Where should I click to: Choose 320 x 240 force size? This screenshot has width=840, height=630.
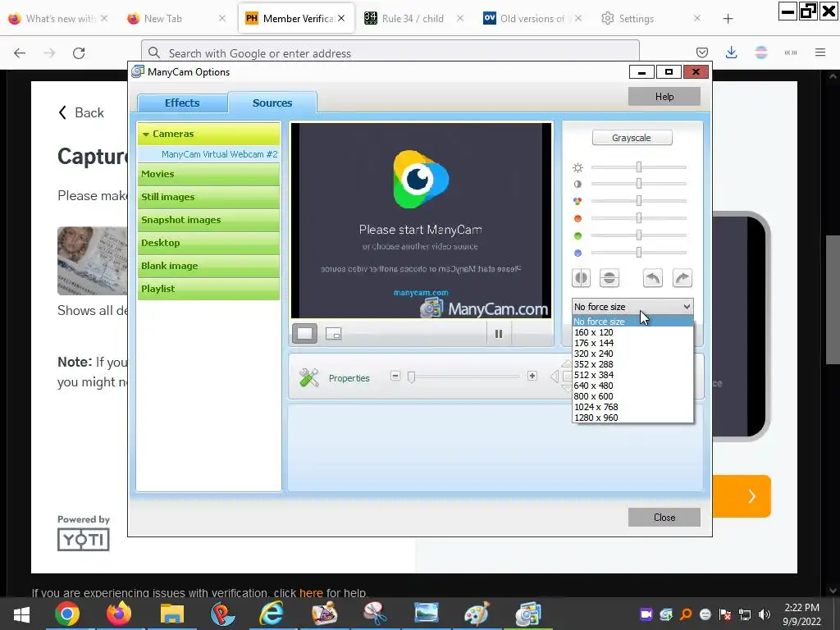tap(632, 354)
